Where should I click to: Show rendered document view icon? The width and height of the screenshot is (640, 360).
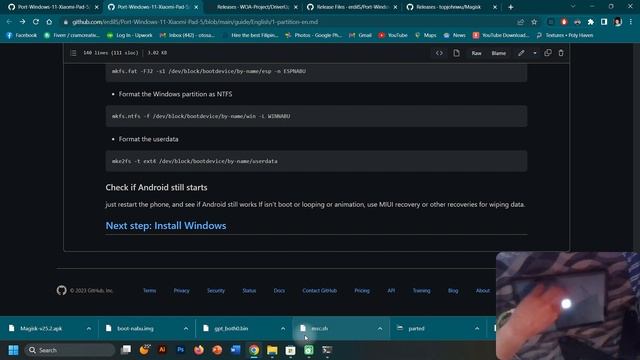click(x=456, y=53)
